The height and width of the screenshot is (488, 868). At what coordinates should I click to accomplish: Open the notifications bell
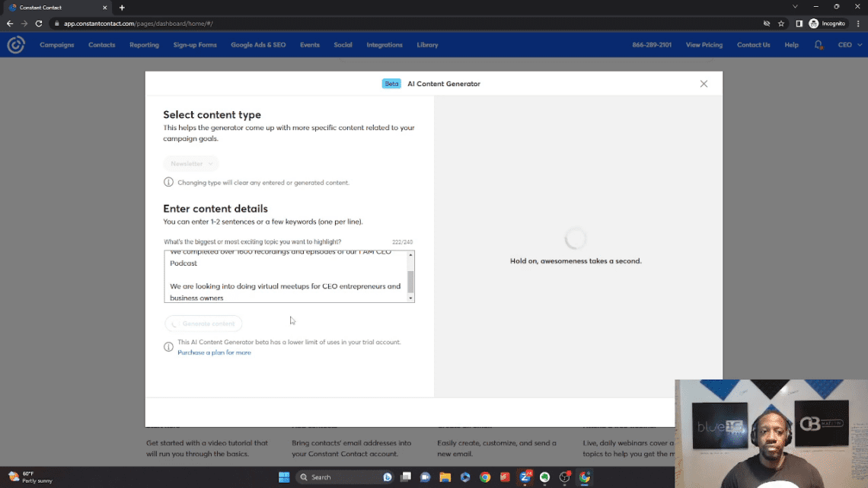click(x=819, y=45)
